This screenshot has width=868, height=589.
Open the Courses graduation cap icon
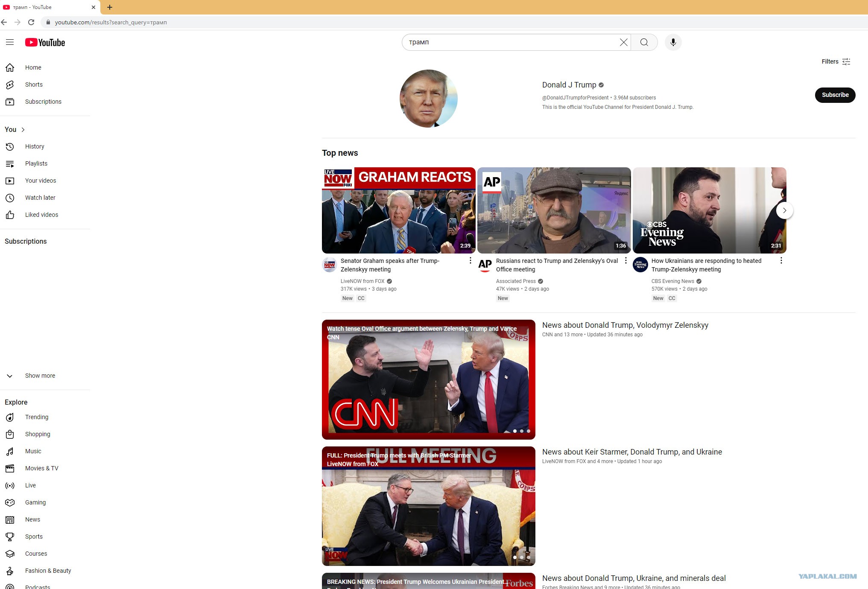point(10,554)
